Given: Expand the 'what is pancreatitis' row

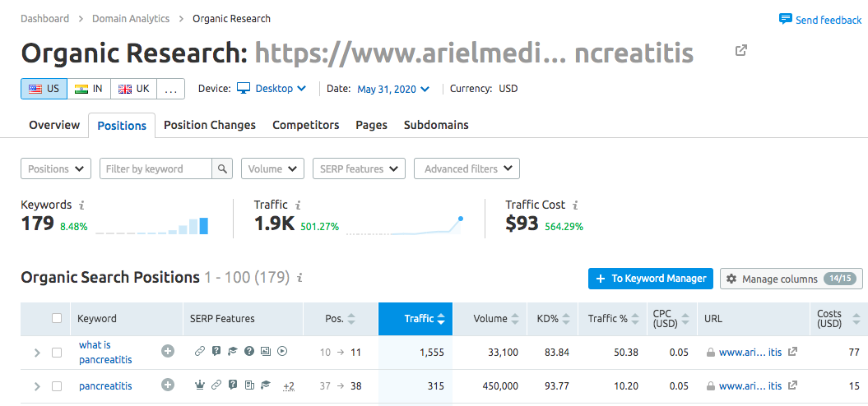Looking at the screenshot, I should click(36, 353).
